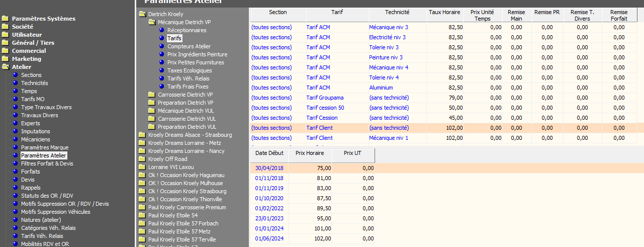The image size is (644, 247).
Task: Click the Marketing folder icon
Action: 6,59
